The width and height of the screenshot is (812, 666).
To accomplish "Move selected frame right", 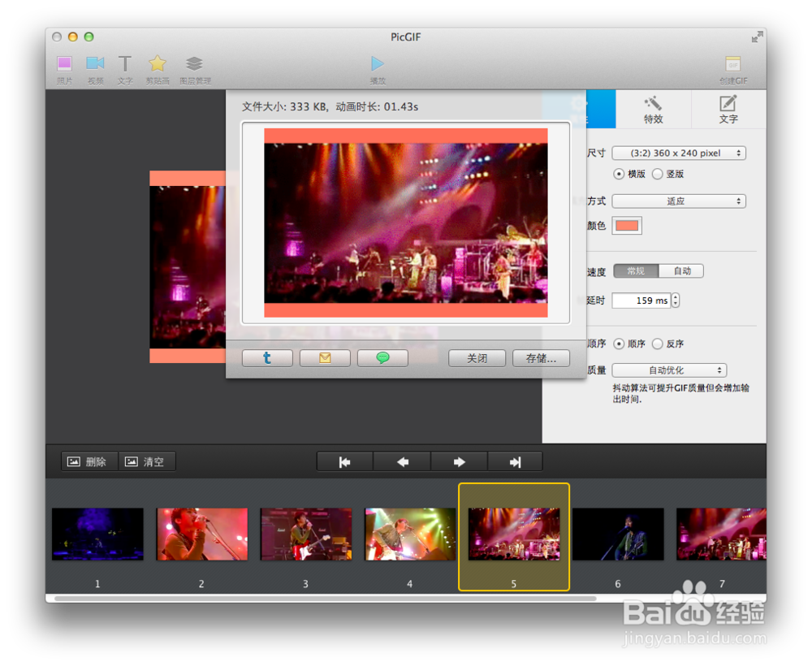I will click(x=459, y=461).
